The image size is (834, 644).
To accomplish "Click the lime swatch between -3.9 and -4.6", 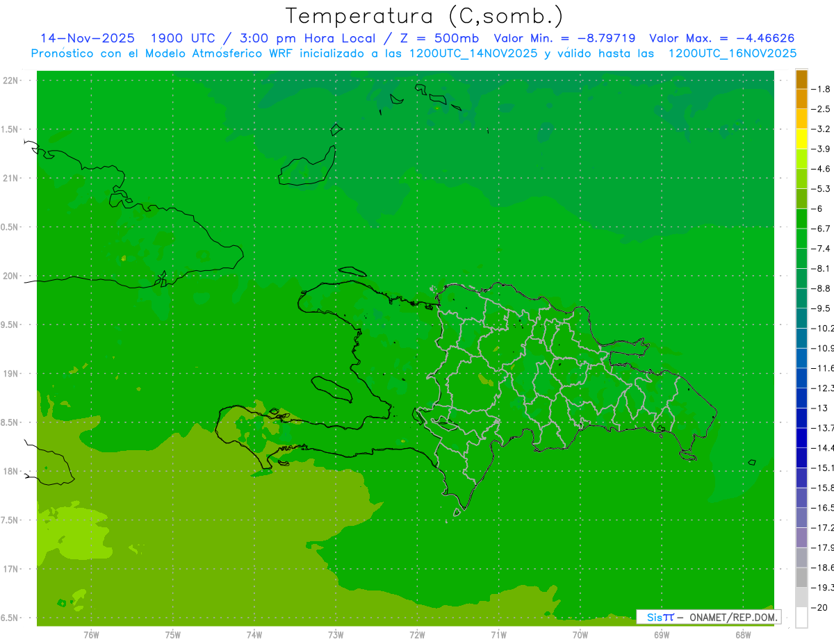I will pyautogui.click(x=801, y=158).
